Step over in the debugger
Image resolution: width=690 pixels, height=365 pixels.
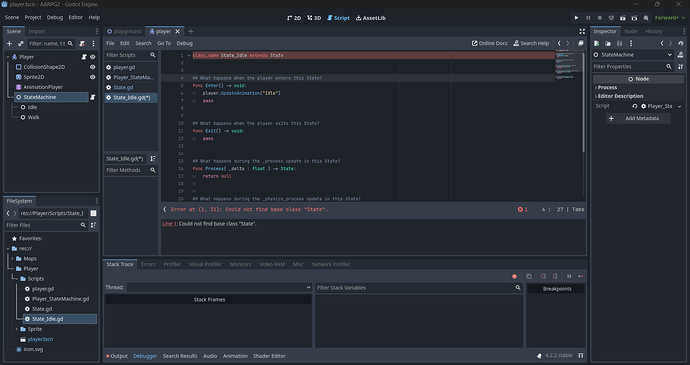coord(555,276)
